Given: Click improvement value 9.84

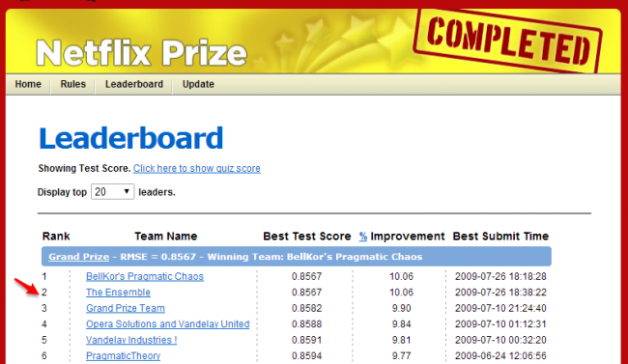Looking at the screenshot, I should point(401,324).
